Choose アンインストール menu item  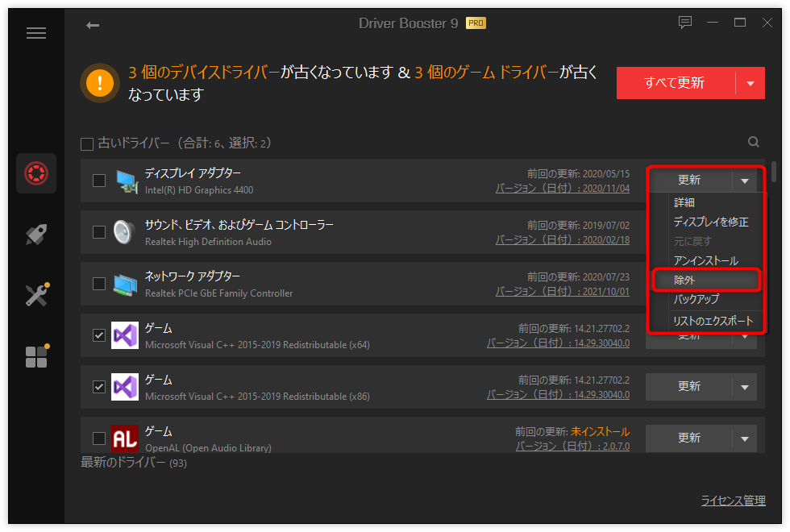[x=706, y=260]
